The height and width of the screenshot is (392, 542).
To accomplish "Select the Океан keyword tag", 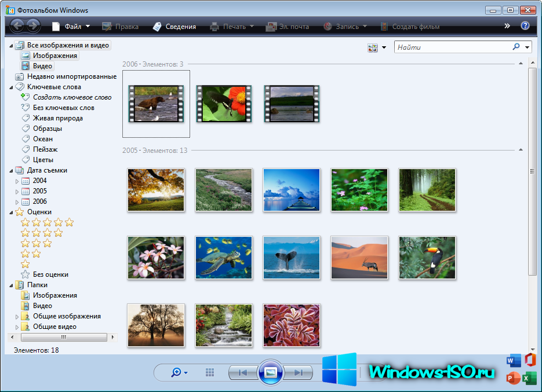I will tap(37, 139).
